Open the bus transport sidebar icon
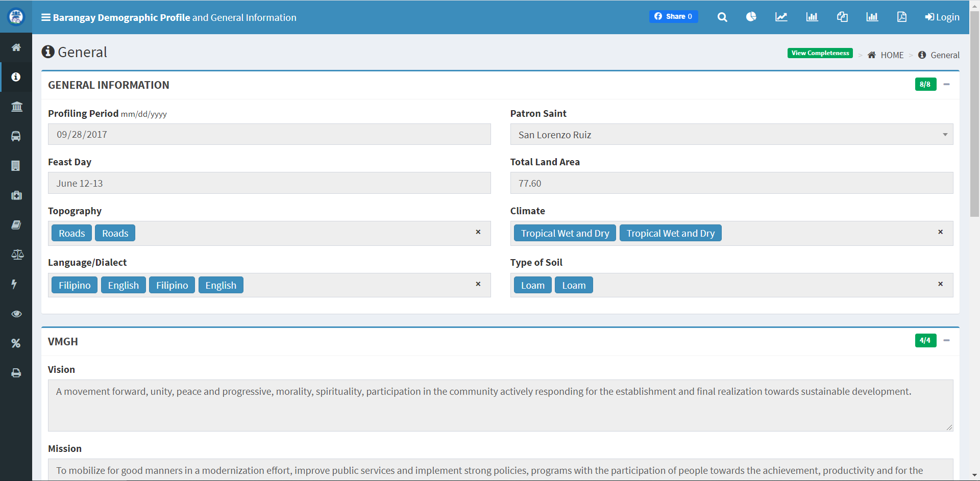Screen dimensions: 980x481 tap(16, 136)
